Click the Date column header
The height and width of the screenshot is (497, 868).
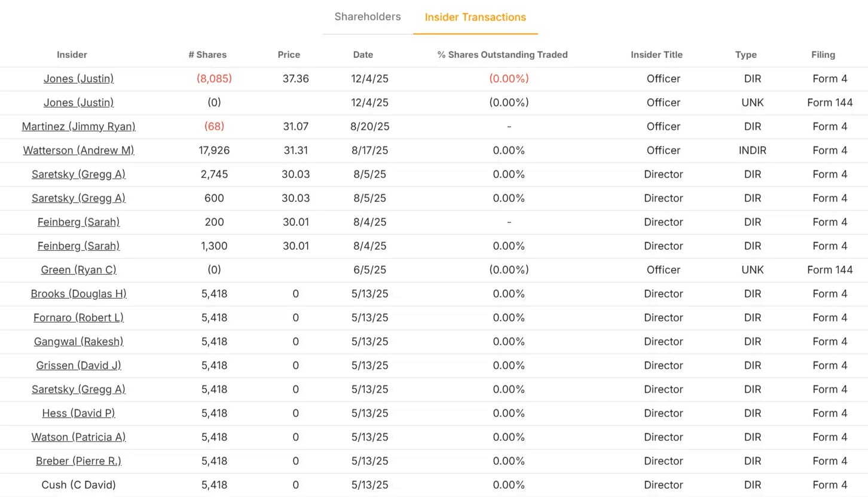pos(363,54)
